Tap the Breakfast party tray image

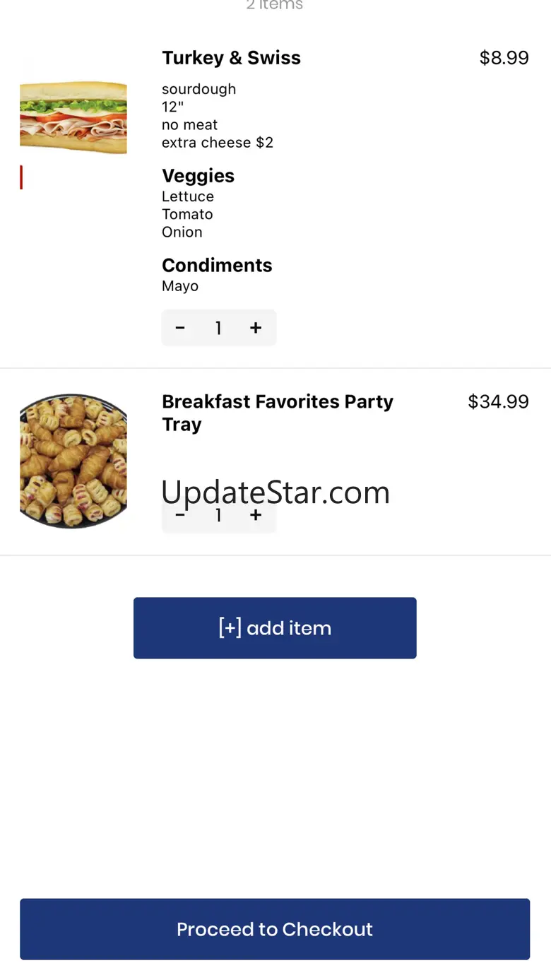73,461
